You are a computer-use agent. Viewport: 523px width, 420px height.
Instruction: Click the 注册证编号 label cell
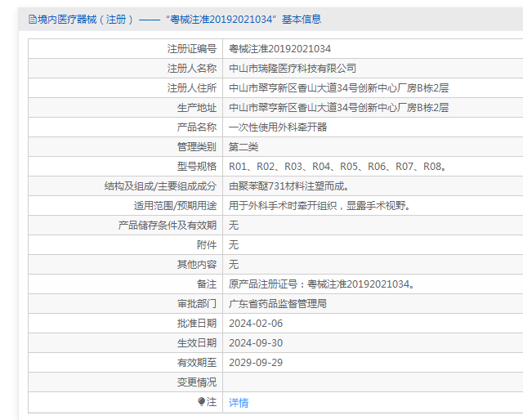[125, 49]
